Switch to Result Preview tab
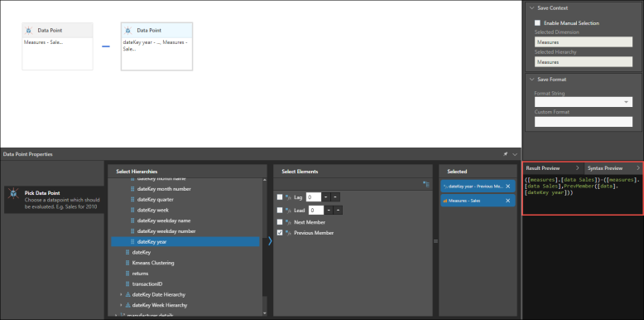 point(542,168)
